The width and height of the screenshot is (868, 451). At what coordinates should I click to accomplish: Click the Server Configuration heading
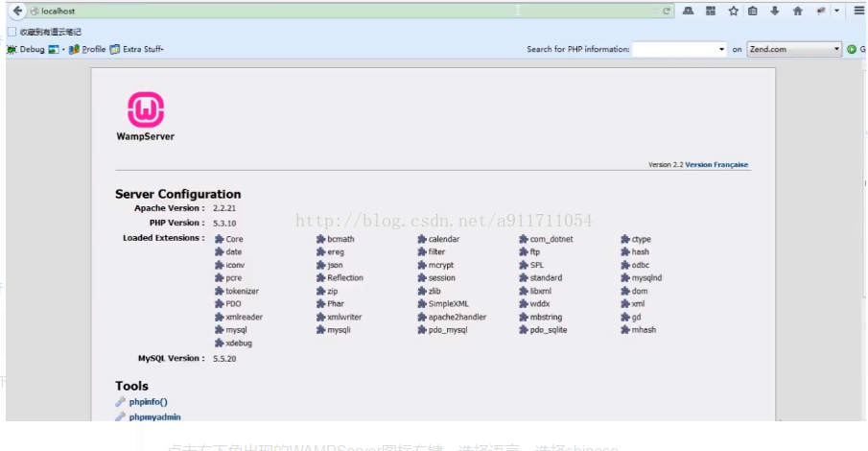click(x=177, y=194)
